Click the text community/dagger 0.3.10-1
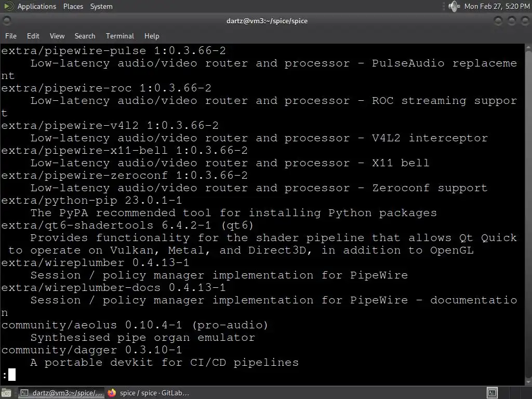532x399 pixels. pos(91,350)
